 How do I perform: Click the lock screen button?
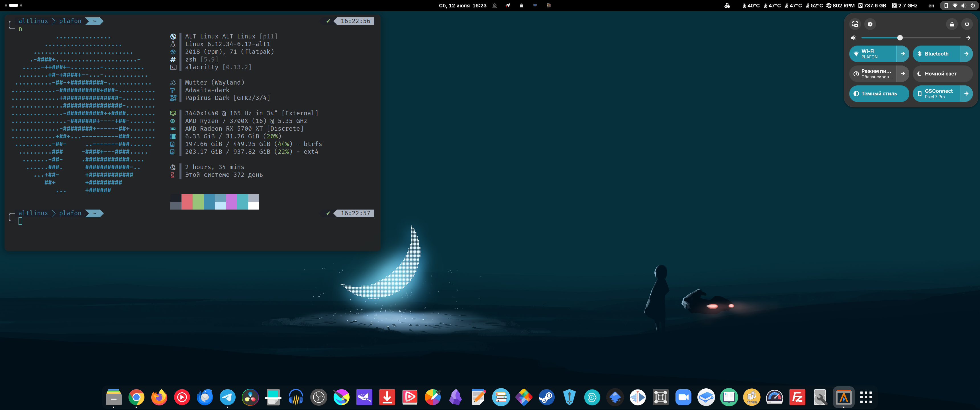click(952, 24)
